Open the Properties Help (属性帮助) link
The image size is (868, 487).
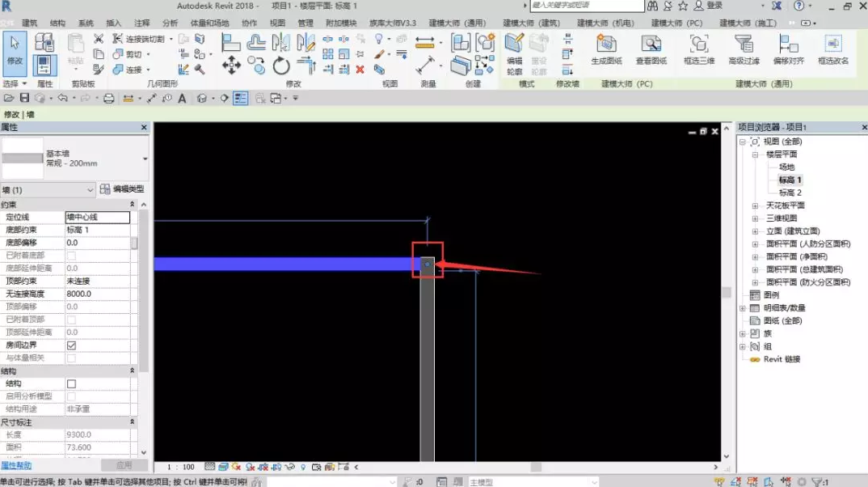16,465
